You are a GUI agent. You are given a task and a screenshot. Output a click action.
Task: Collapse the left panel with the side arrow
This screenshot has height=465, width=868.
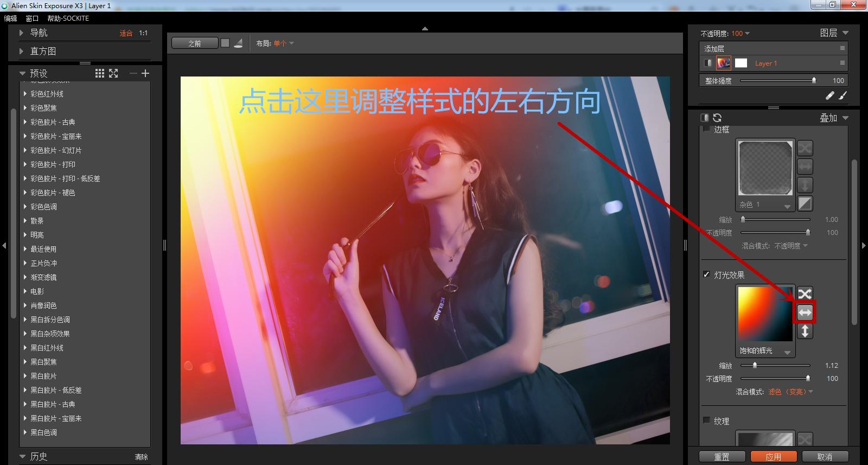coord(4,246)
